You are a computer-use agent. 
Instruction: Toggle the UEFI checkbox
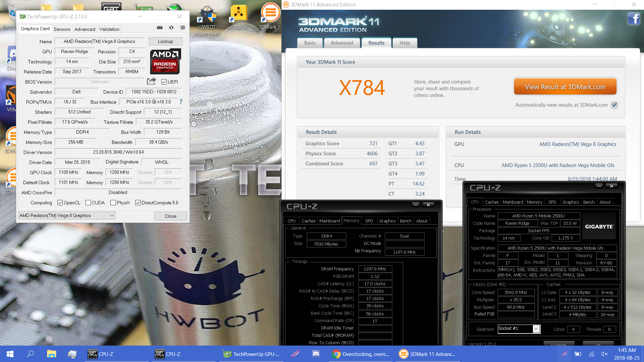(164, 82)
